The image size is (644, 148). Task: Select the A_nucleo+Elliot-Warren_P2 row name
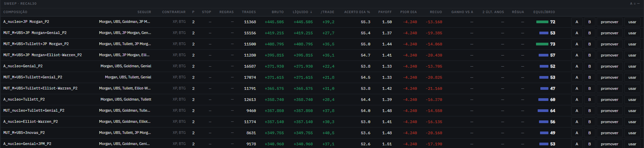(x=31, y=121)
